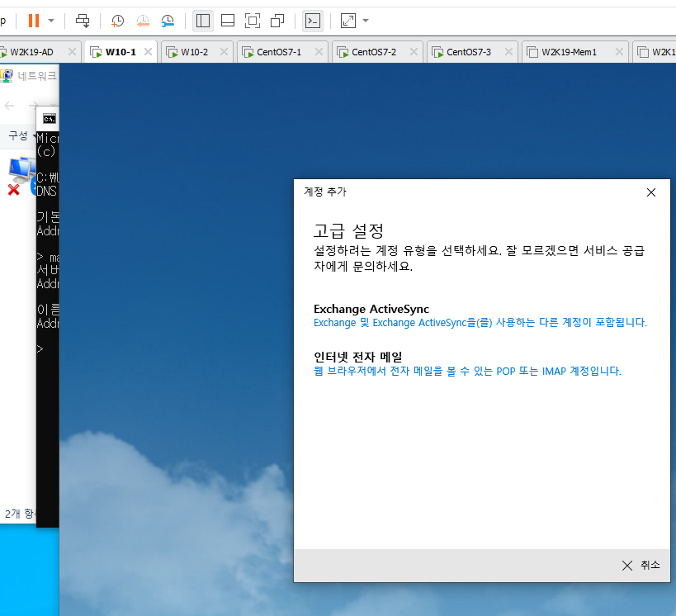Choose the Exchange ActiveSync account type
Screen dimensions: 676x616
point(480,315)
